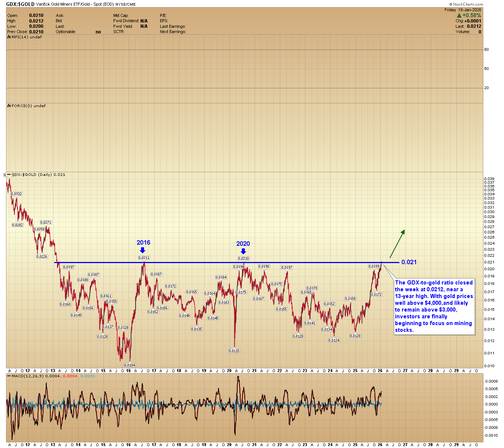Click the small icon before GDX:$GOLD (Daily) legend
504x448 pixels.
point(9,175)
